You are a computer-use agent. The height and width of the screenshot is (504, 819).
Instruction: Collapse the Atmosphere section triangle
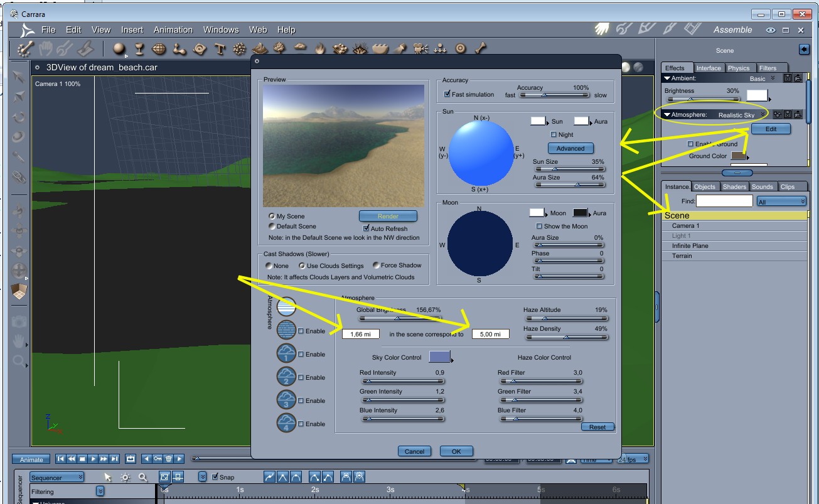pos(667,115)
